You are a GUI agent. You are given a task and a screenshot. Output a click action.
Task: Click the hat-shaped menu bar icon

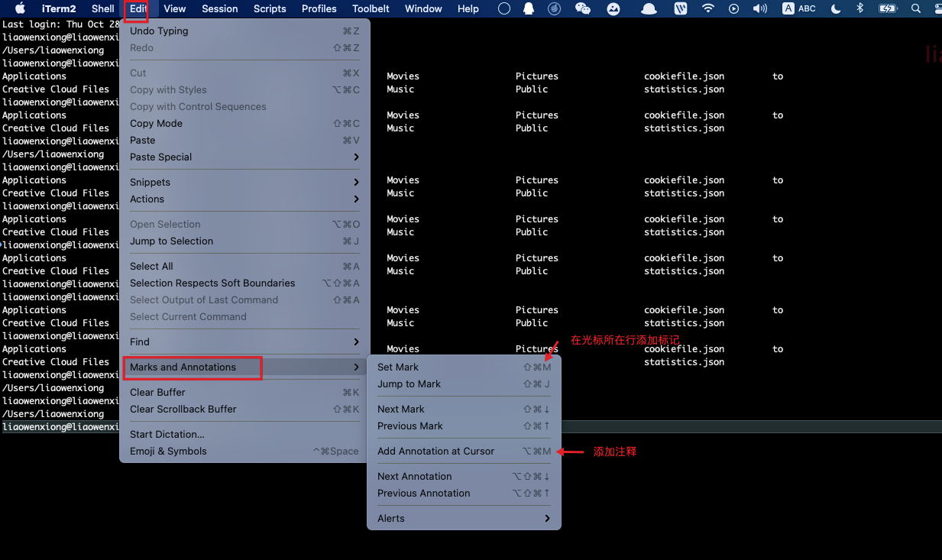click(649, 8)
